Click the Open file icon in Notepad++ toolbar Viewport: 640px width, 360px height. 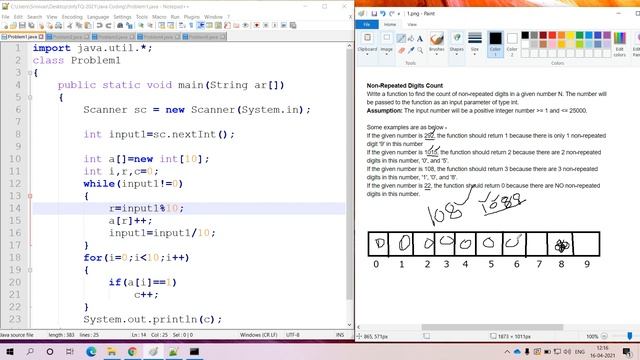point(13,25)
